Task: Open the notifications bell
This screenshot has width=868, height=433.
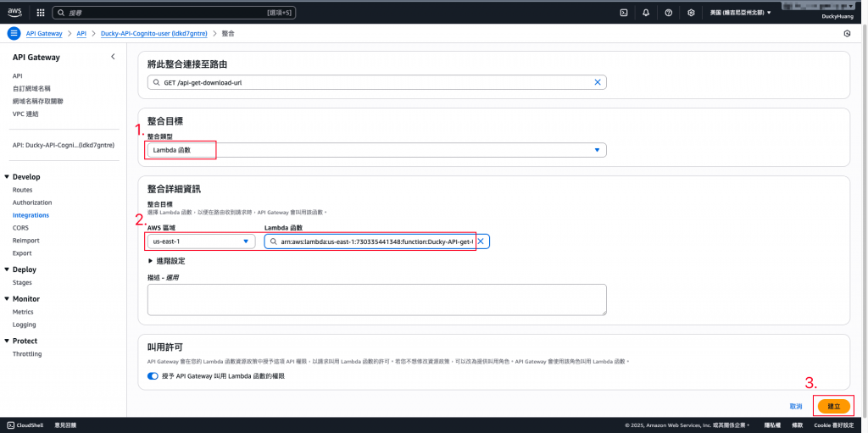Action: point(646,12)
